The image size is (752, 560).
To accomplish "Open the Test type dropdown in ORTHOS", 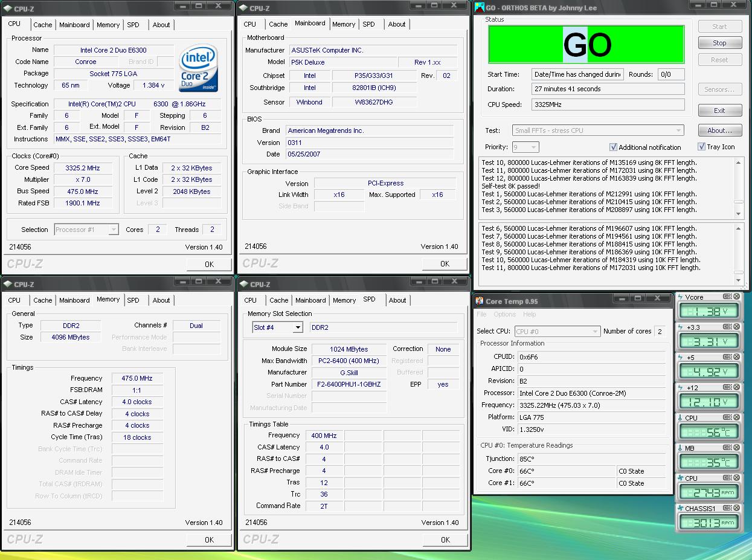I will tap(598, 130).
